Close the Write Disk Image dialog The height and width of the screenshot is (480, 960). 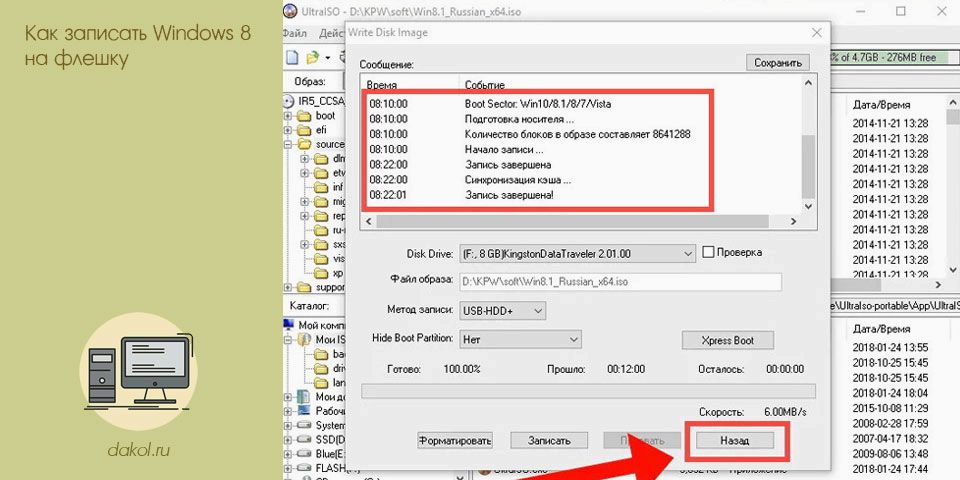[x=816, y=33]
